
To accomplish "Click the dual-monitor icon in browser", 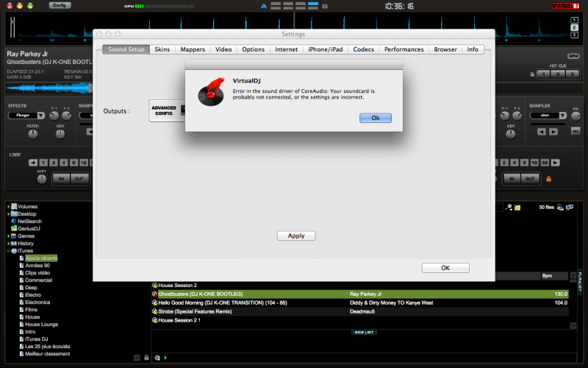I will click(x=570, y=207).
